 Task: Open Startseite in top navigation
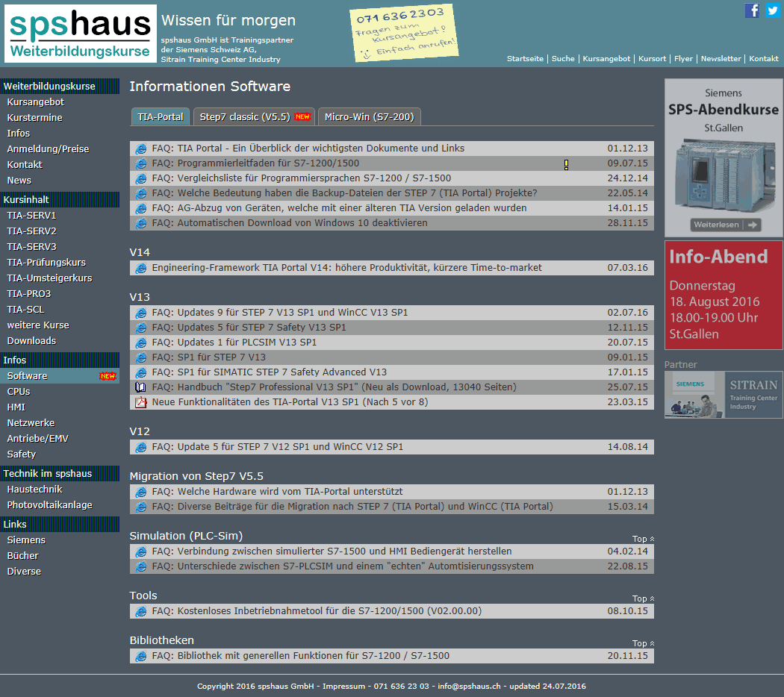point(525,58)
